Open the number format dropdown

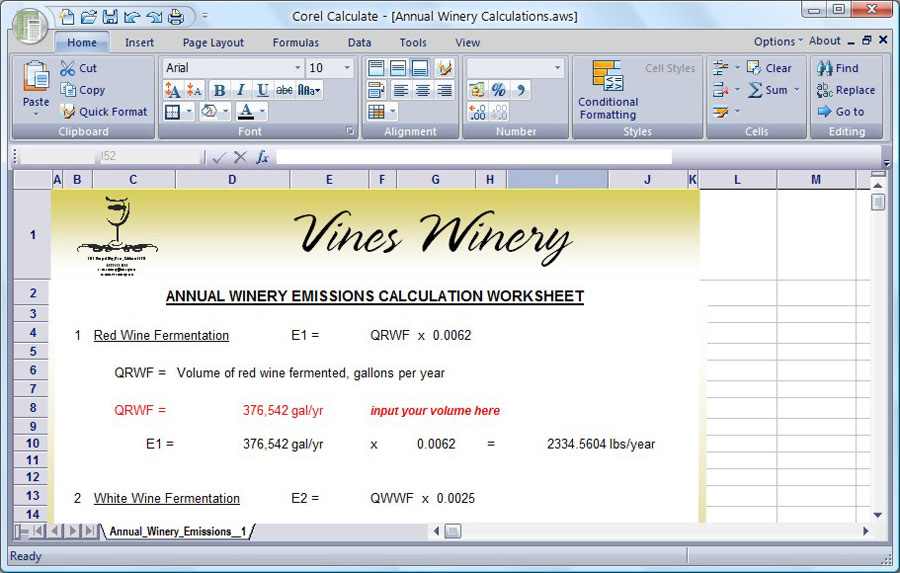[x=558, y=68]
